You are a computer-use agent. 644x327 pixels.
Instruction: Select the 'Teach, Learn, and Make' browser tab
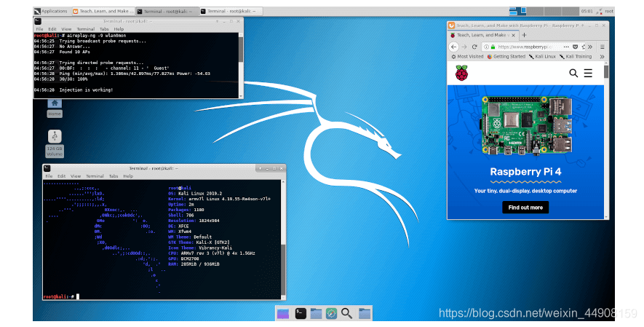[482, 36]
